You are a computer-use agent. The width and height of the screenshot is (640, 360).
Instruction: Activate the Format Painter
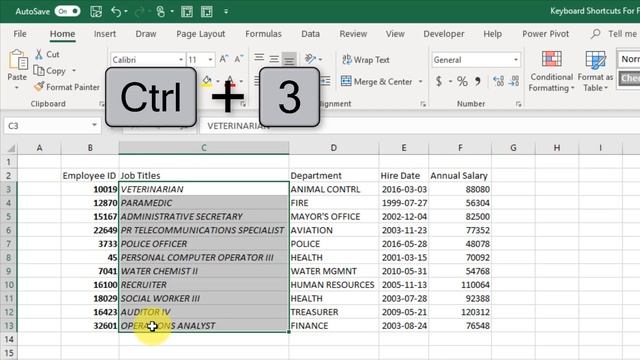pyautogui.click(x=67, y=87)
